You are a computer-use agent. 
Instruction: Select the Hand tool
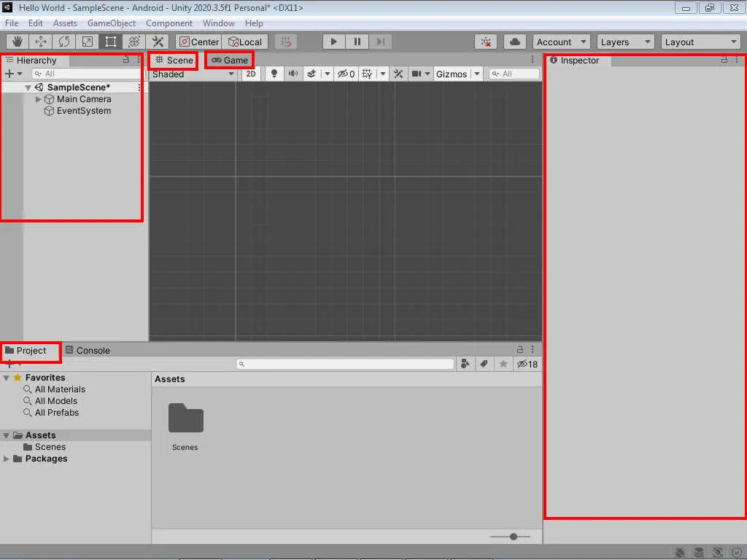[18, 42]
